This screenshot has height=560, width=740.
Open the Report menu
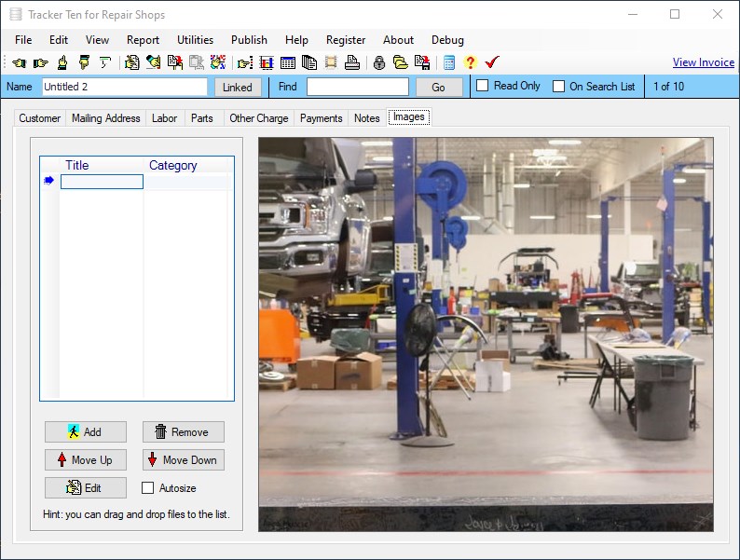tap(143, 40)
